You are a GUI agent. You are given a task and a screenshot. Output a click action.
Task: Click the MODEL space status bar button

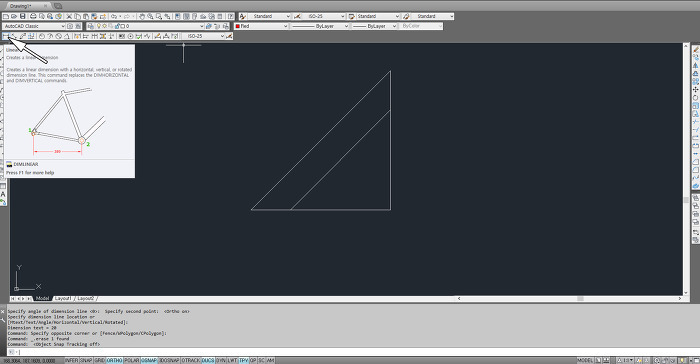pyautogui.click(x=585, y=360)
